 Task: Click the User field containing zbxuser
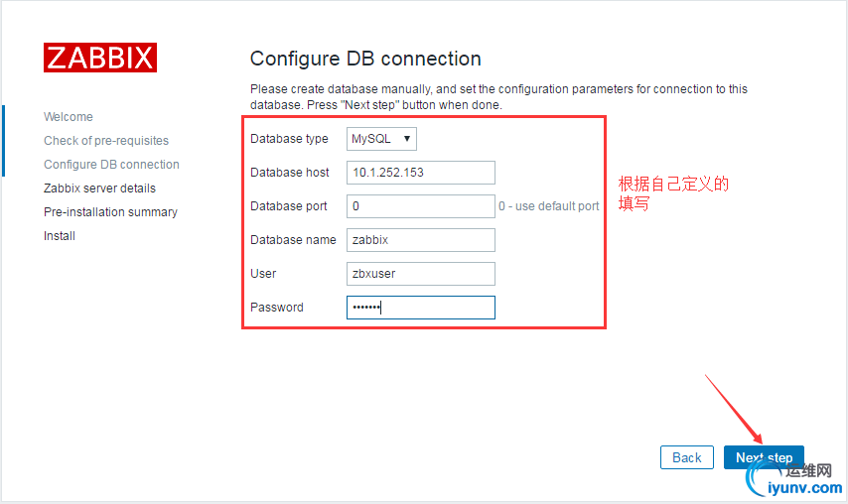click(421, 274)
